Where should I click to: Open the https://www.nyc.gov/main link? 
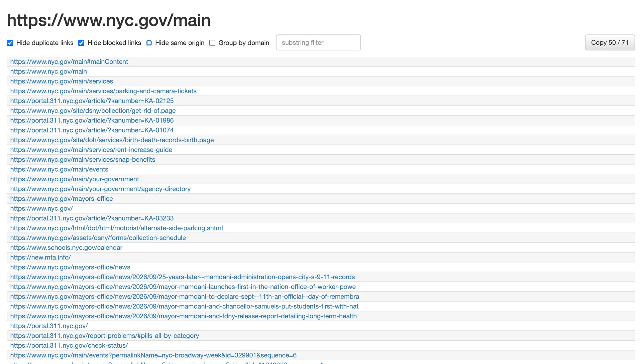[x=48, y=71]
